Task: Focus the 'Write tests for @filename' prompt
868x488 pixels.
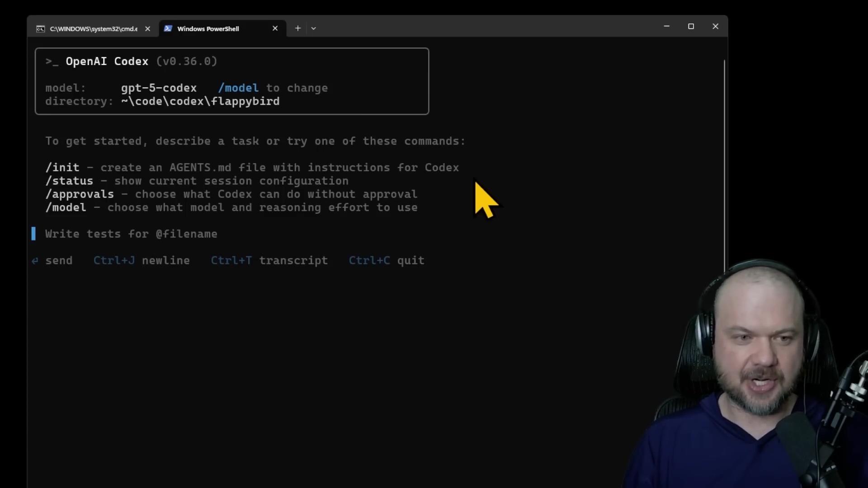Action: pyautogui.click(x=131, y=234)
